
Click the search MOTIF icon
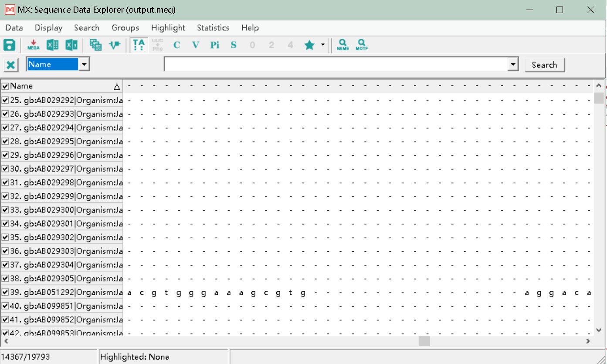click(x=361, y=45)
